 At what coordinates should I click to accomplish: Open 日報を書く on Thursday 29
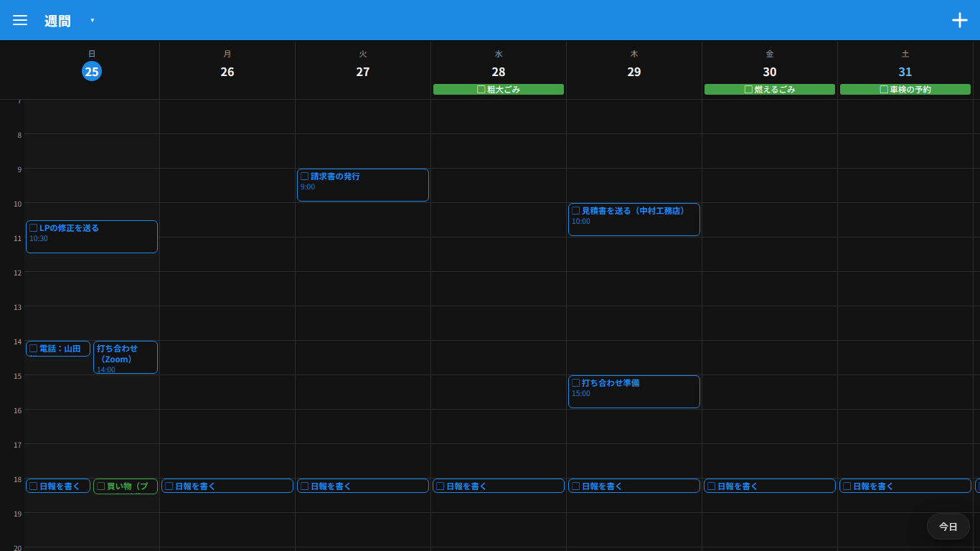coord(634,486)
